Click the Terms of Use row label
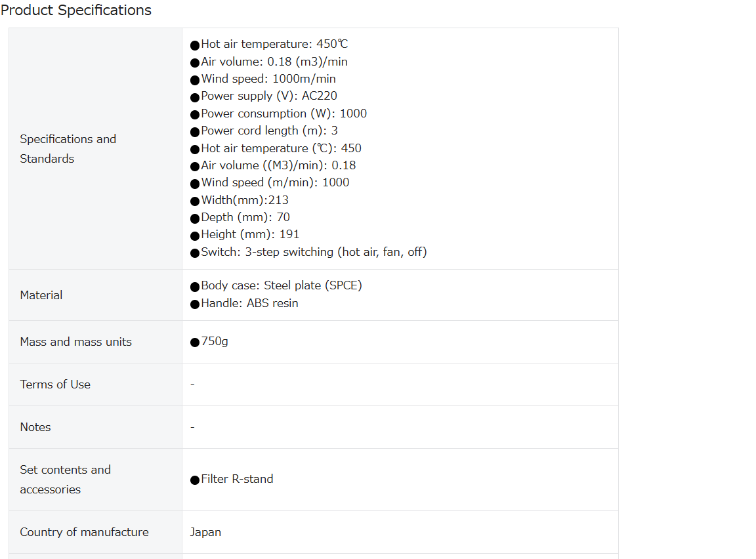This screenshot has width=756, height=559. point(55,384)
